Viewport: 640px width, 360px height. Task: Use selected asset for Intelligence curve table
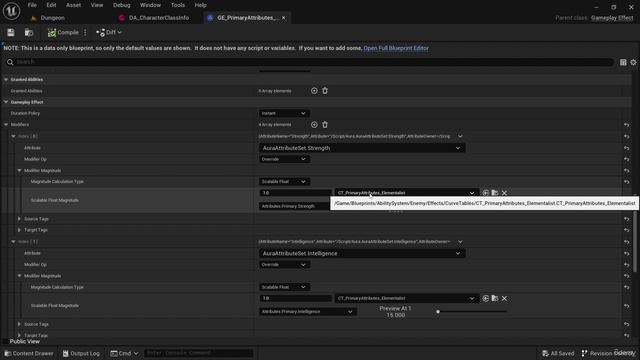click(485, 298)
